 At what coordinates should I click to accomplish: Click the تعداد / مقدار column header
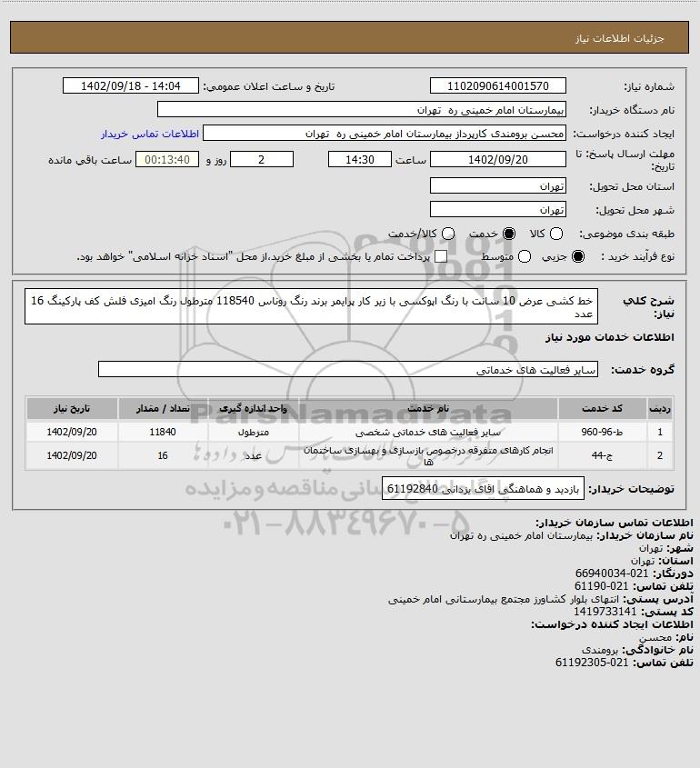click(163, 408)
